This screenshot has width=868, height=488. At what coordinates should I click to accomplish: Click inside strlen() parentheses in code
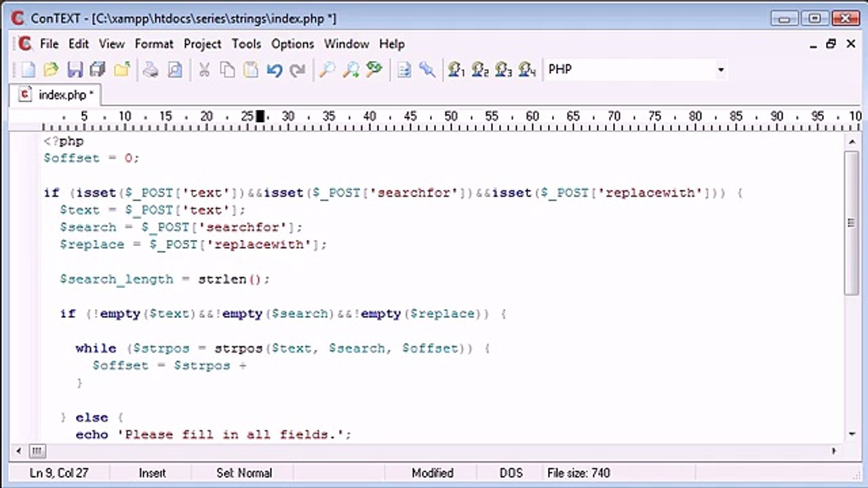(x=256, y=279)
